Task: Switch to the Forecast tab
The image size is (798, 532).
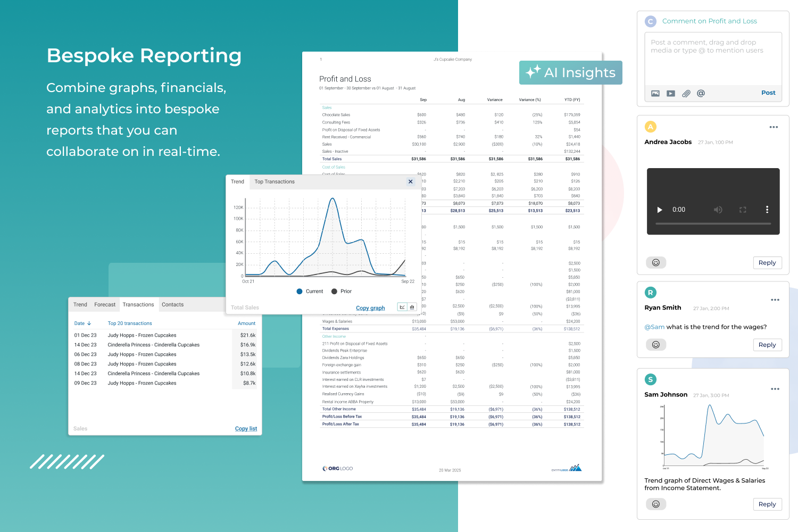Action: tap(105, 304)
